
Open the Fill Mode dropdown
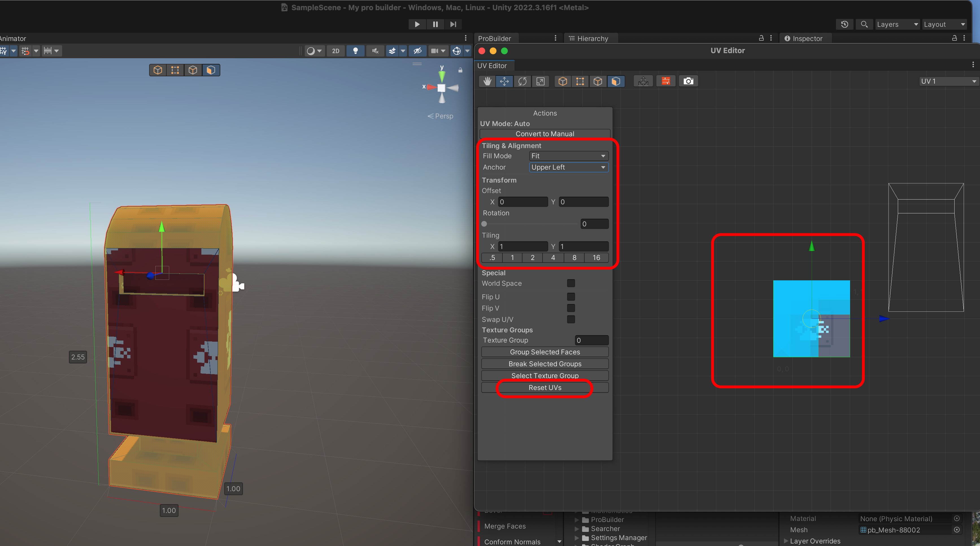pyautogui.click(x=568, y=156)
